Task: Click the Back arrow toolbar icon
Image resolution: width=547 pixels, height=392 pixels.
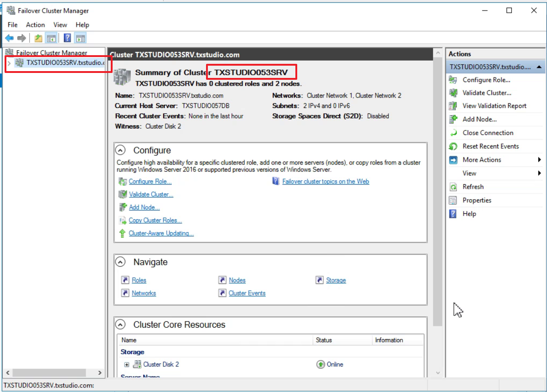Action: click(9, 38)
